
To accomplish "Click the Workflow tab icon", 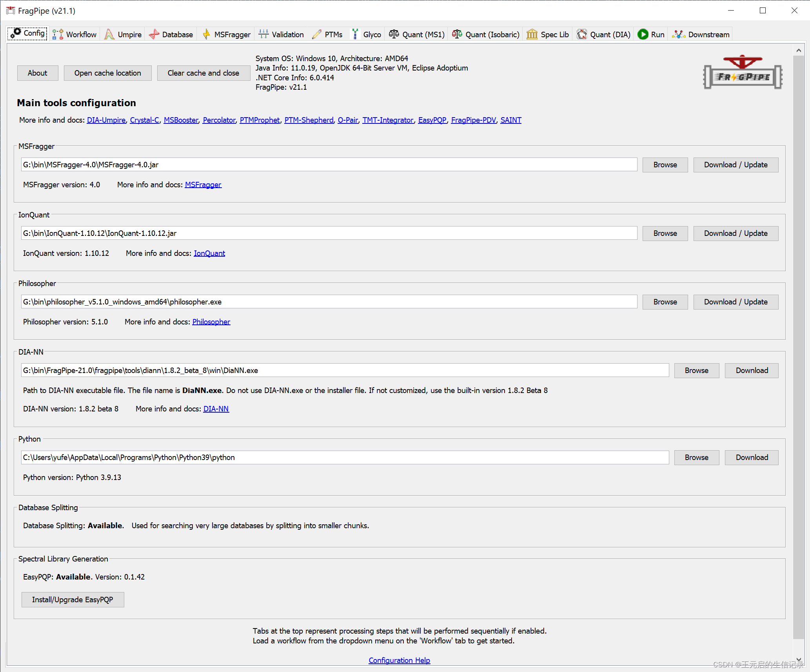I will click(x=58, y=34).
